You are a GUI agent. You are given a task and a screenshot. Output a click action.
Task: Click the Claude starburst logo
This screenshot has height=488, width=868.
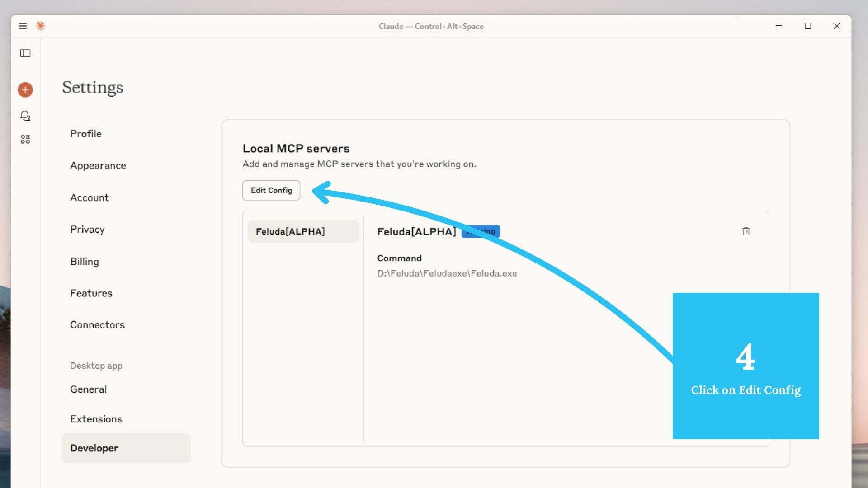tap(41, 26)
